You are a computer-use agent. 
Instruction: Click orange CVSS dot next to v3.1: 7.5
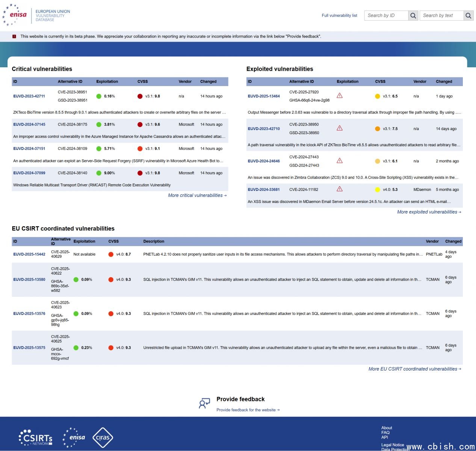click(x=378, y=129)
